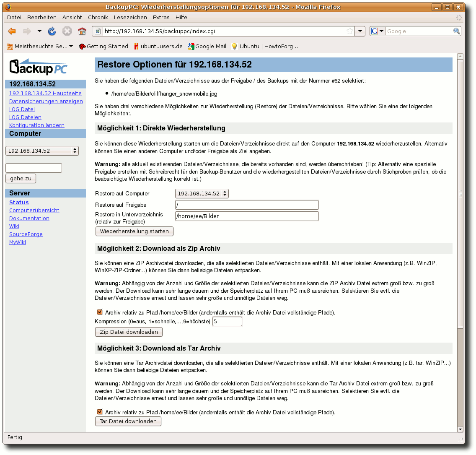Click Zip Datei downloaden button
This screenshot has width=476, height=455.
[129, 332]
